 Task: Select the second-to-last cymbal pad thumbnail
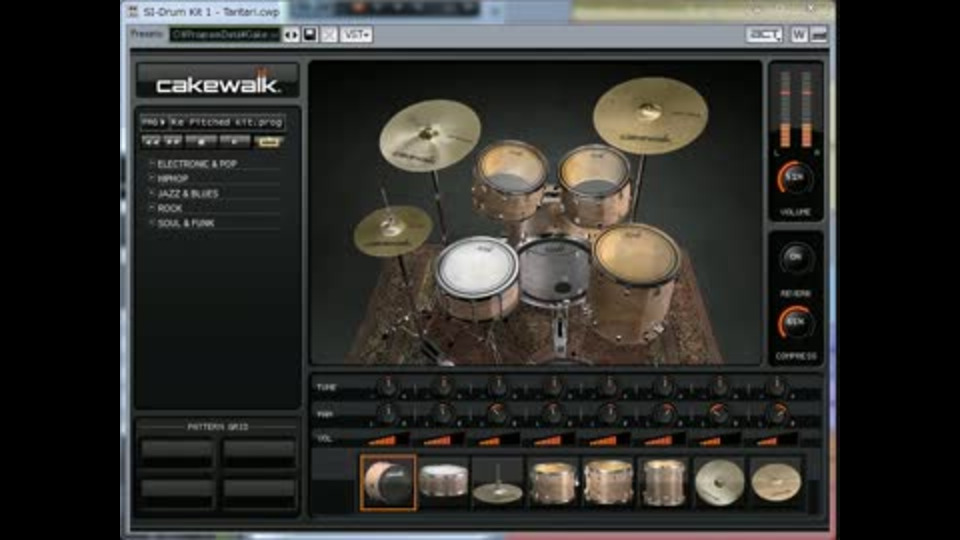point(719,482)
